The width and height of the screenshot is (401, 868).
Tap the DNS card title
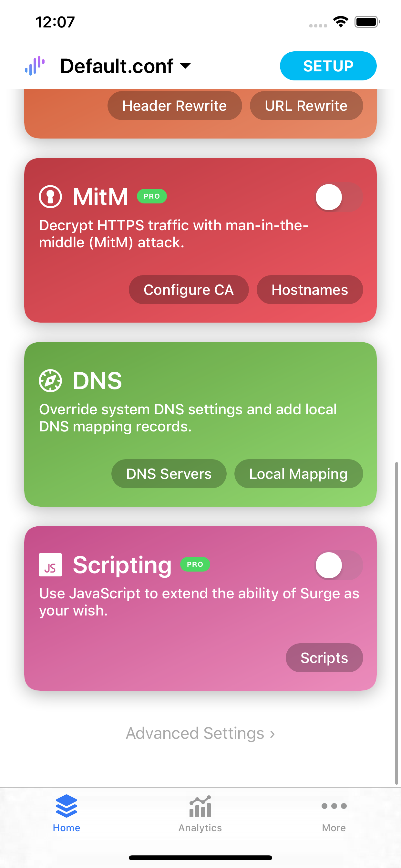coord(98,381)
